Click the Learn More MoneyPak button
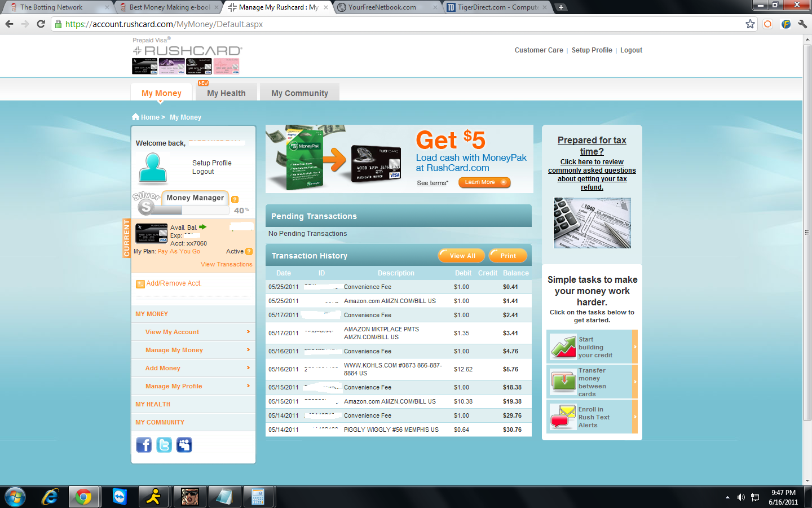This screenshot has height=508, width=812. point(484,182)
